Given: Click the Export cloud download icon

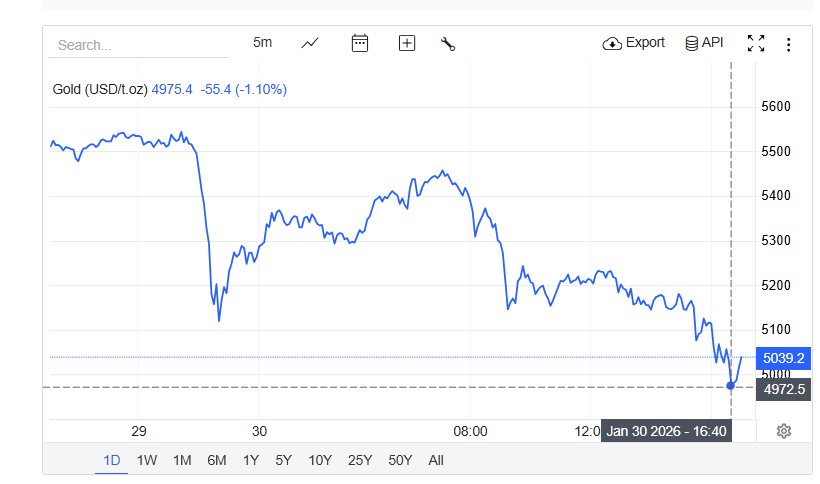Looking at the screenshot, I should 612,43.
